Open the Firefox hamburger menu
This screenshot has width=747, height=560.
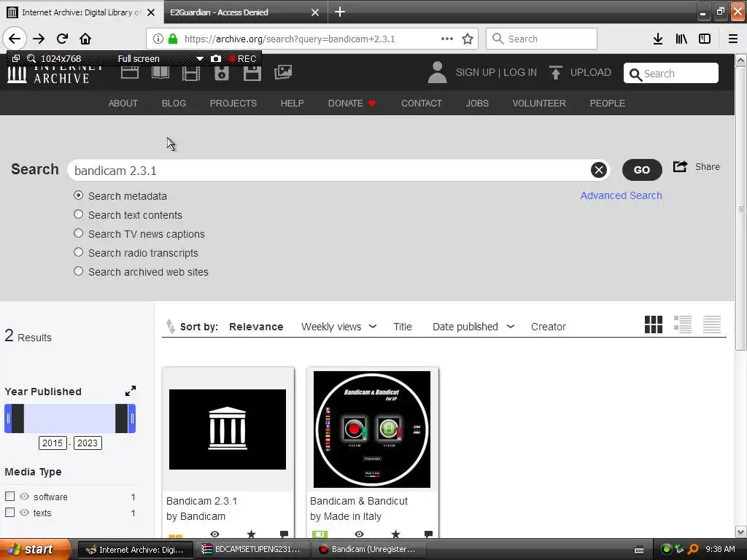coord(733,39)
